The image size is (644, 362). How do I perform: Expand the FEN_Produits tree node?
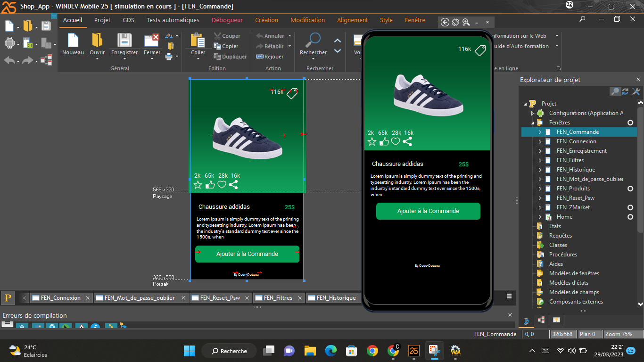point(540,189)
